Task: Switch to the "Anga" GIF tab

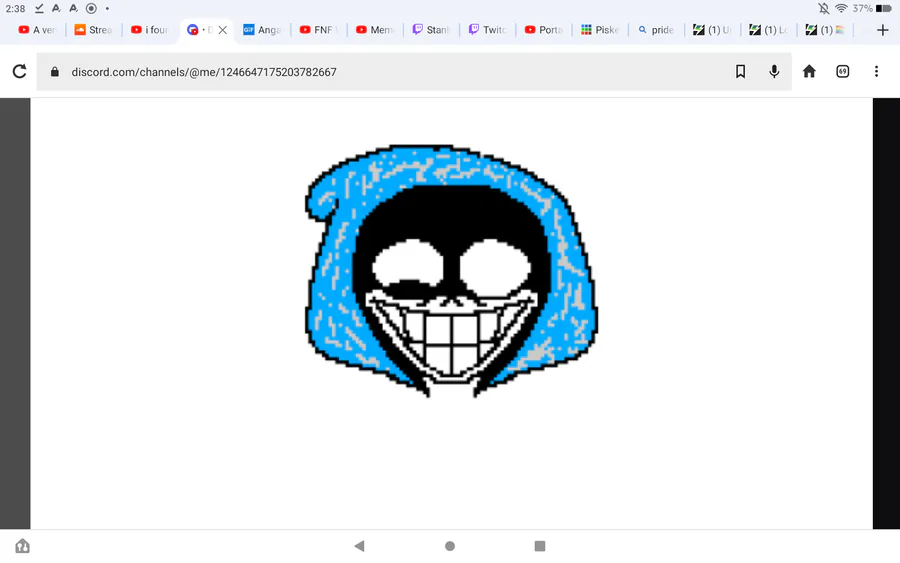Action: [x=262, y=30]
